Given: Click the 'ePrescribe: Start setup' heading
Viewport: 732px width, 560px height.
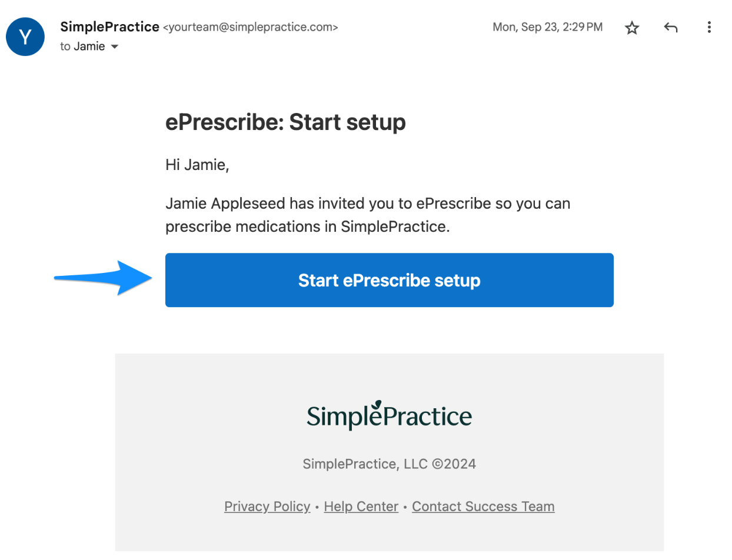Looking at the screenshot, I should point(285,122).
